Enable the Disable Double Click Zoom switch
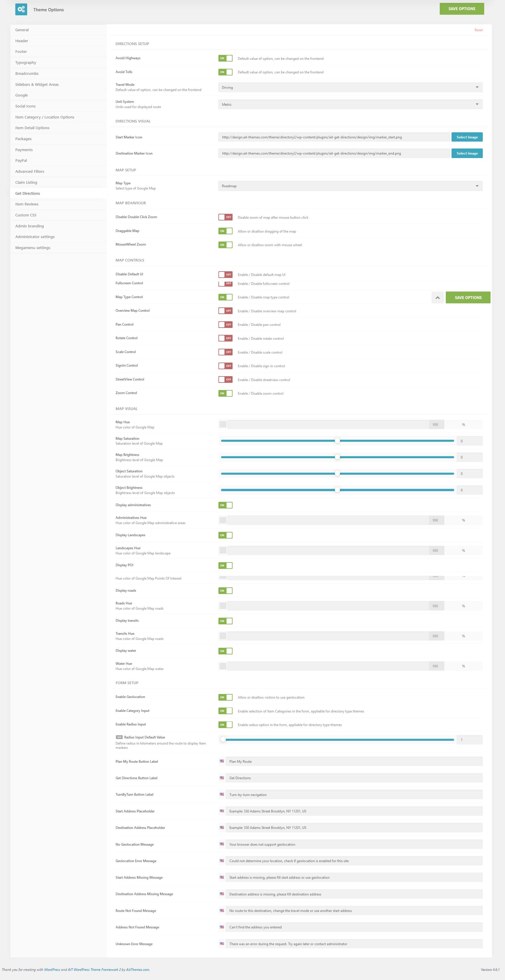This screenshot has height=980, width=505. coord(225,217)
